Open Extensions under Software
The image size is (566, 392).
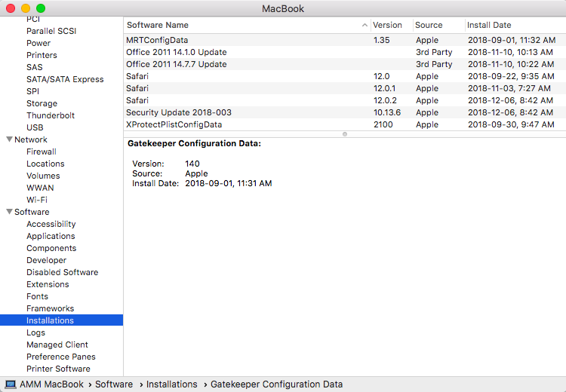[48, 284]
